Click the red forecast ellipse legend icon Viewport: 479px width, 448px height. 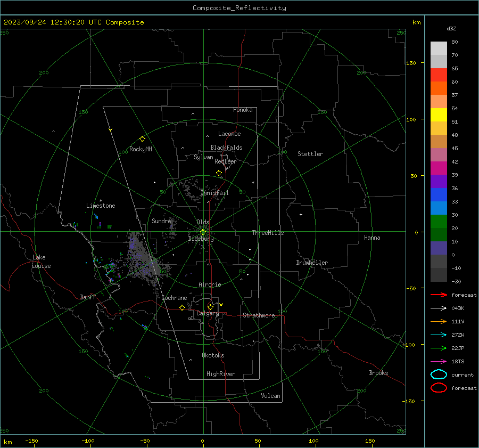point(439,388)
